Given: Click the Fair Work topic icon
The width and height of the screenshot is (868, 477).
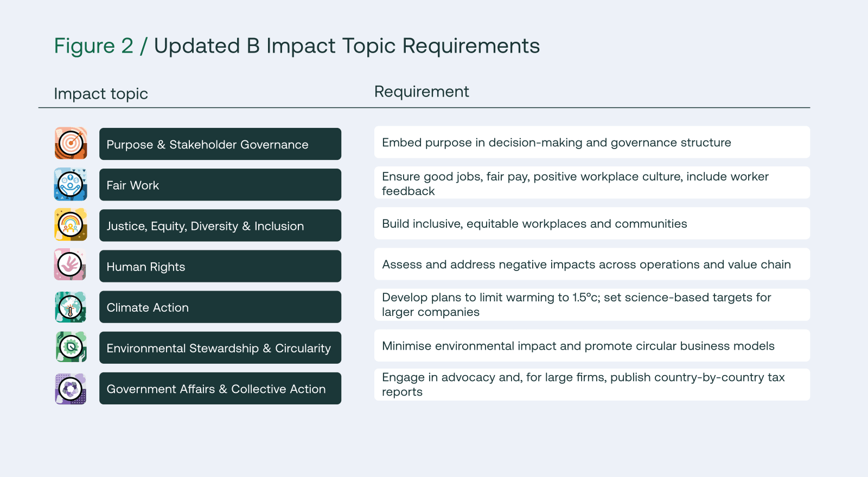Looking at the screenshot, I should click(71, 184).
